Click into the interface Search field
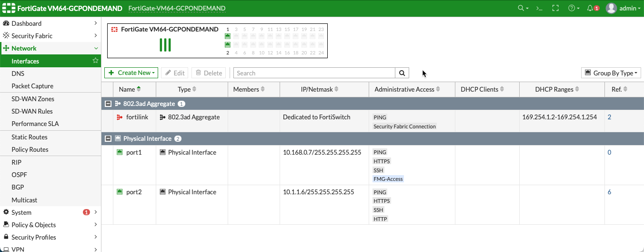This screenshot has width=644, height=252. coord(314,73)
